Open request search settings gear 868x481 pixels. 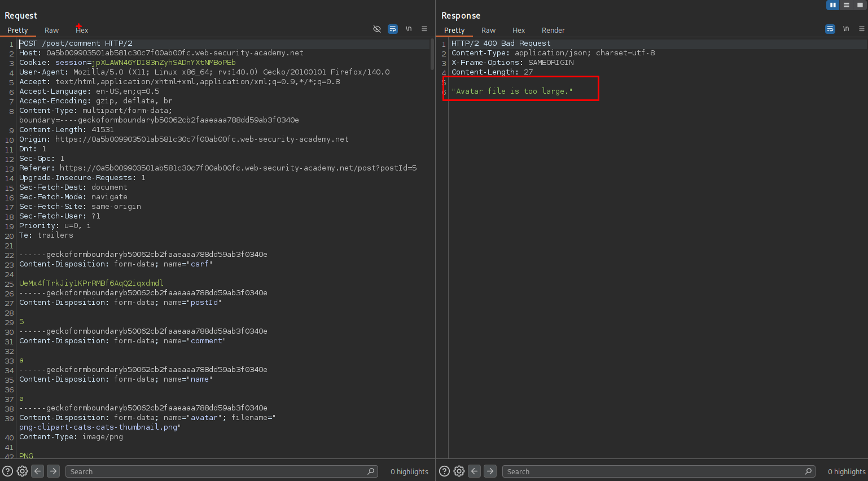coord(22,471)
